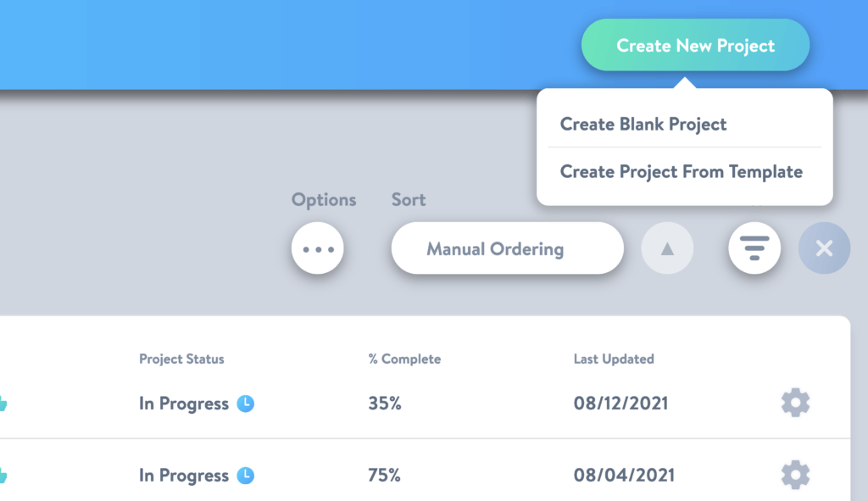Choose Create Project From Template
Viewport: 868px width, 501px height.
681,171
